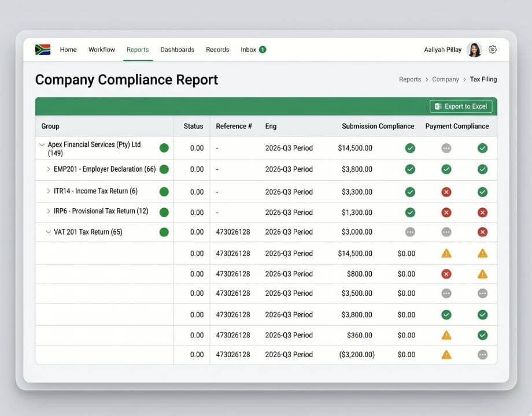Expand the ITR14 Income Tax Return row
Image resolution: width=532 pixels, height=416 pixels.
click(48, 191)
